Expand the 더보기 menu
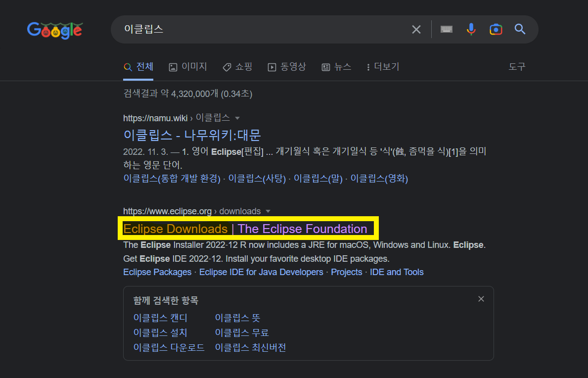This screenshot has width=588, height=378. click(x=383, y=67)
